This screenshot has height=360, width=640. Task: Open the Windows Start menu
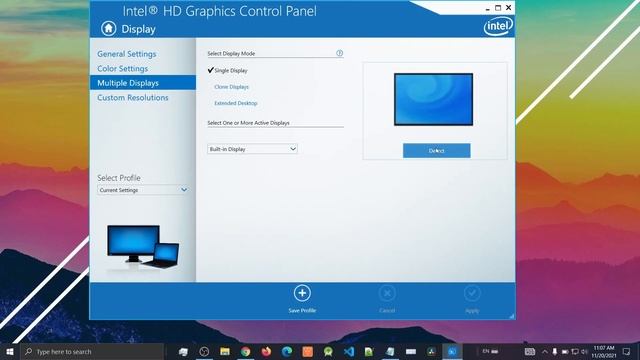point(10,351)
